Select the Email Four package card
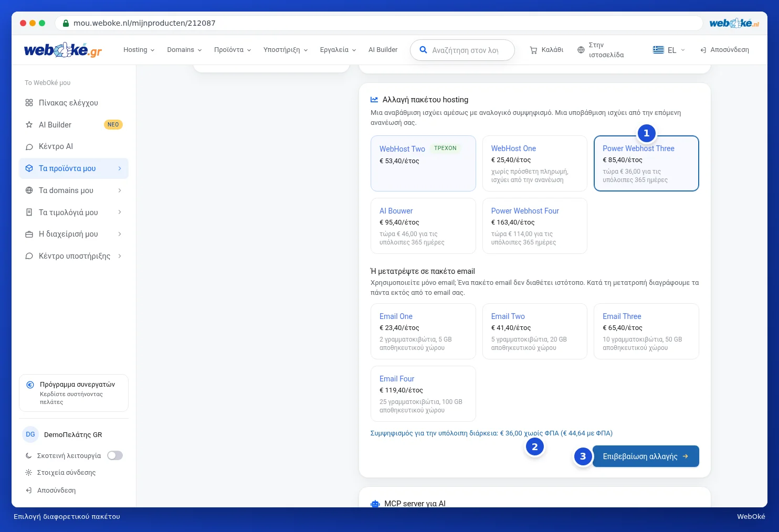Image resolution: width=779 pixels, height=532 pixels. (x=423, y=394)
